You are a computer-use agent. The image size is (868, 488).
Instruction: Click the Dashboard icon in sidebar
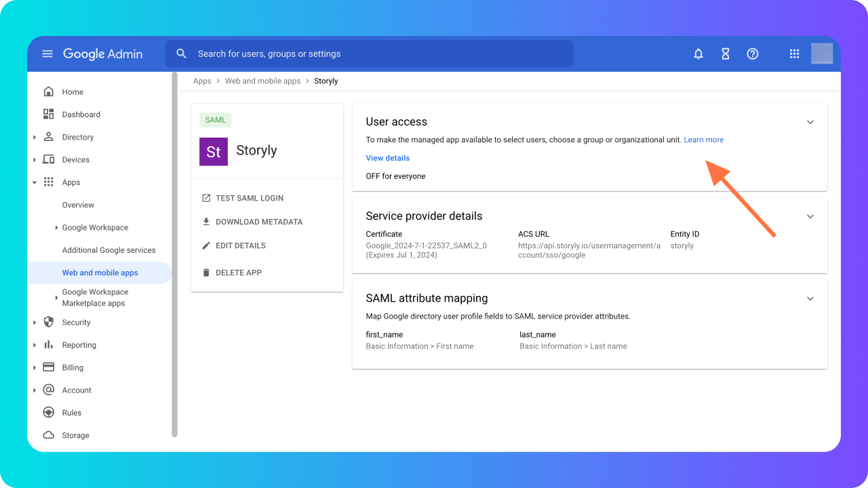[48, 114]
